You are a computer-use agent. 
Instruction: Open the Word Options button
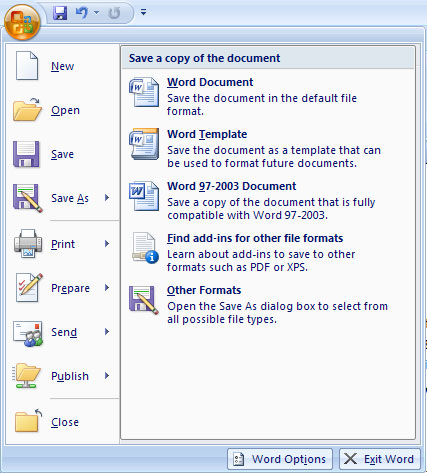[x=280, y=459]
